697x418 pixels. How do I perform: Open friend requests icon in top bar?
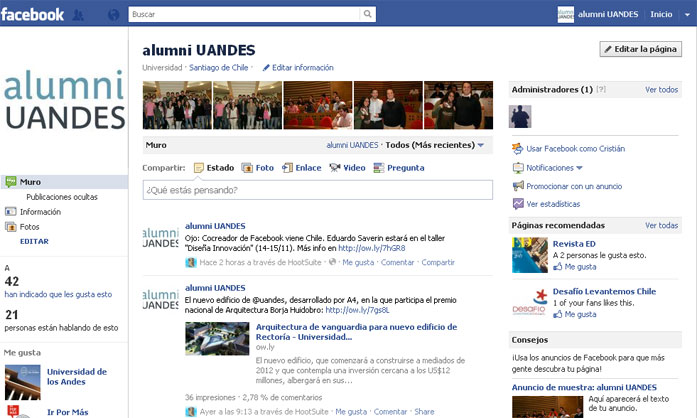pos(78,15)
